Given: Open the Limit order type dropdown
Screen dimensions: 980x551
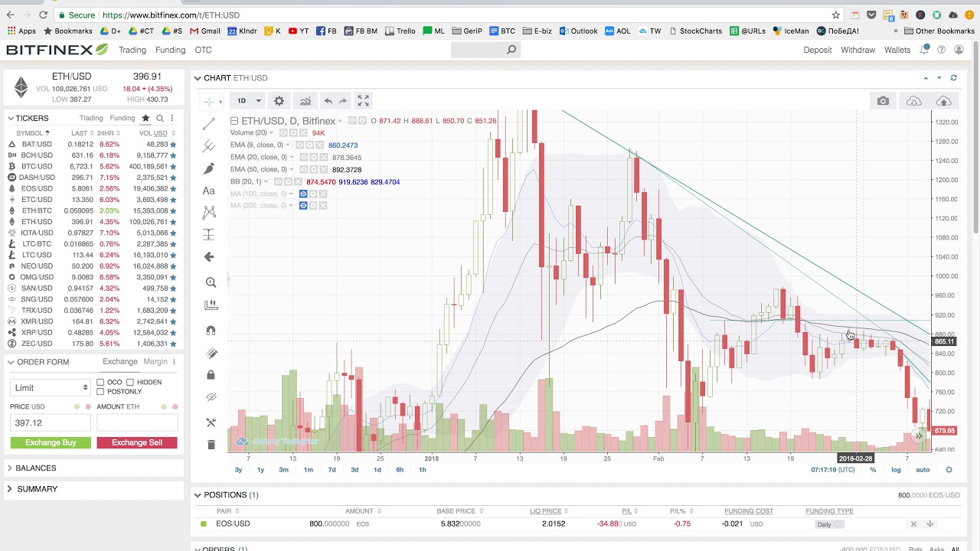Looking at the screenshot, I should point(51,387).
